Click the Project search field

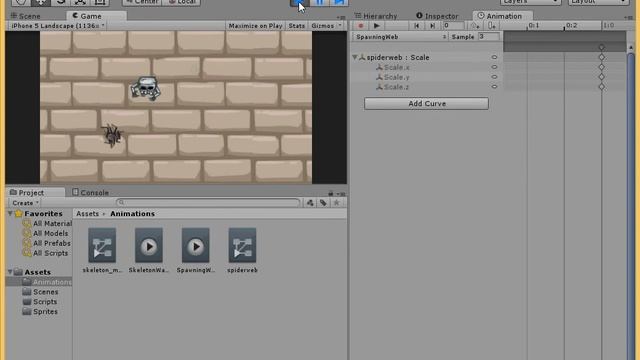[208, 203]
